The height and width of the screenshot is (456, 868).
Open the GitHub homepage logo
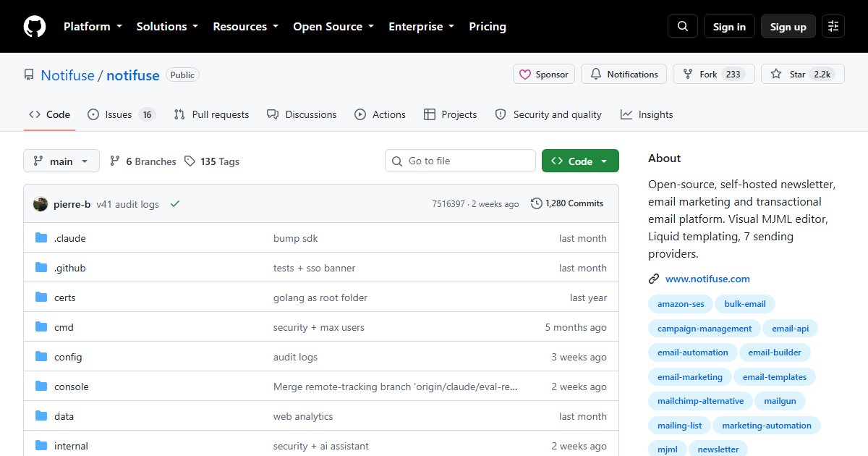[x=35, y=27]
